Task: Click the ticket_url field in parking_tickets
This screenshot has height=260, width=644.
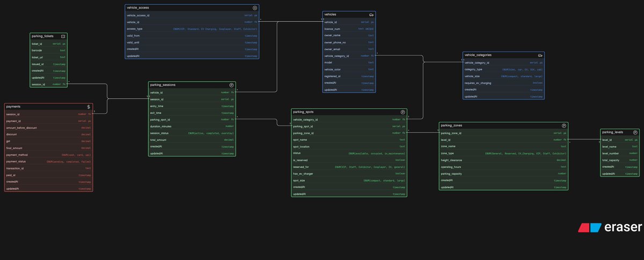Action: [49, 57]
